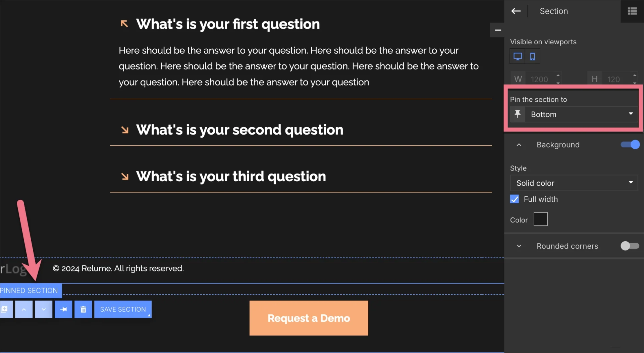Screen dimensions: 644x353
Task: Click the Request a Demo button
Action: [308, 318]
